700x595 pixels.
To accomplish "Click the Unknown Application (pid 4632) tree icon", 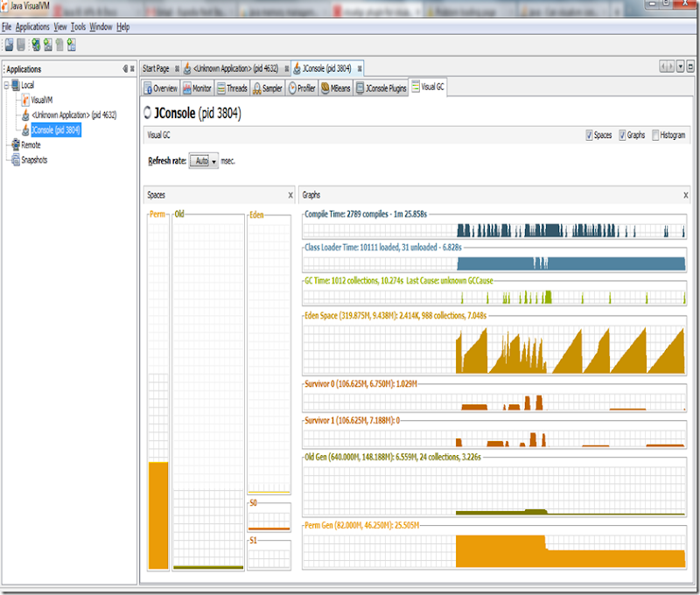I will pyautogui.click(x=25, y=115).
